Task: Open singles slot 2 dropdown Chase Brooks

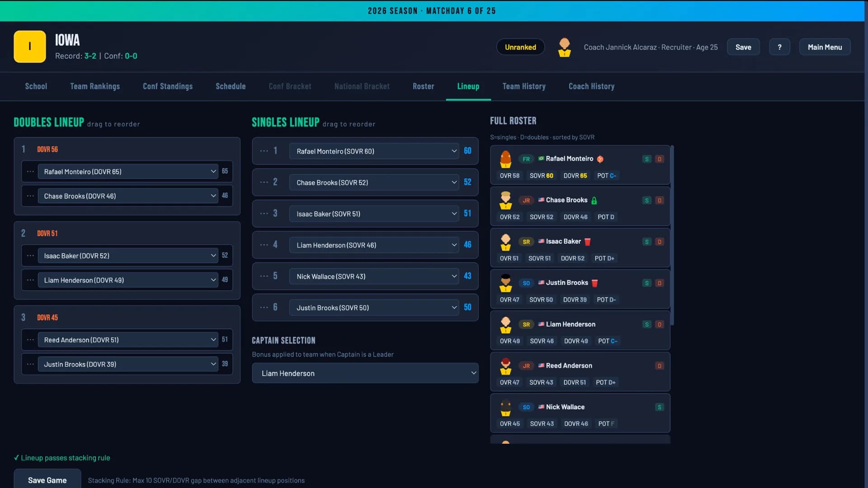Action: point(374,182)
